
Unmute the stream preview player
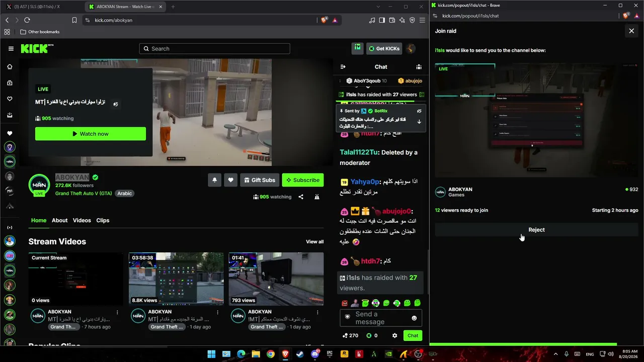click(x=116, y=105)
